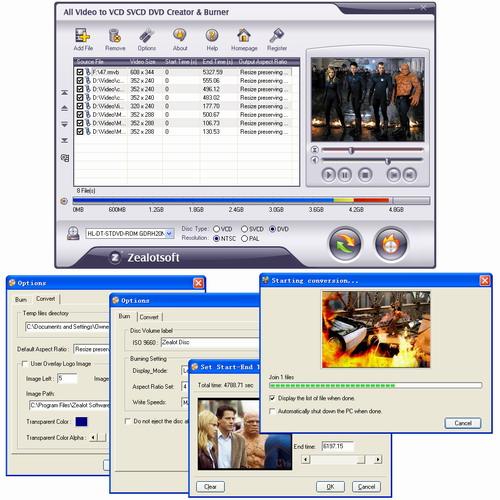
Task: Click the disc capacity icon beside size bar
Action: tap(64, 201)
